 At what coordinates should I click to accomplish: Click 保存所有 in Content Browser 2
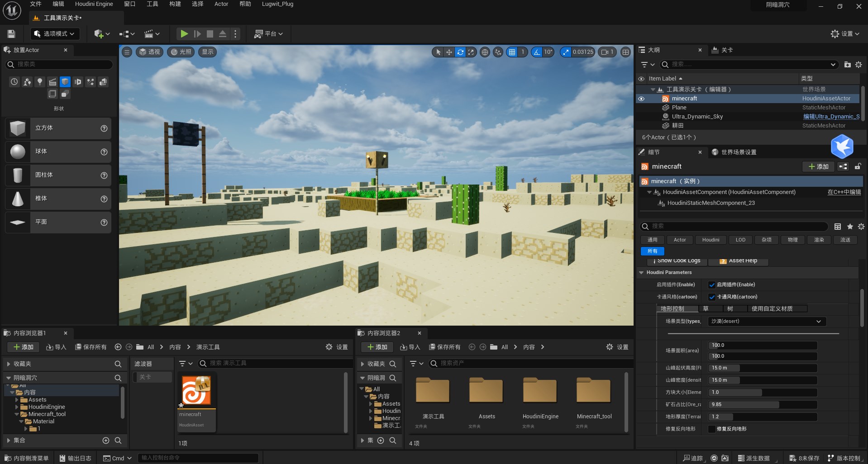point(445,347)
